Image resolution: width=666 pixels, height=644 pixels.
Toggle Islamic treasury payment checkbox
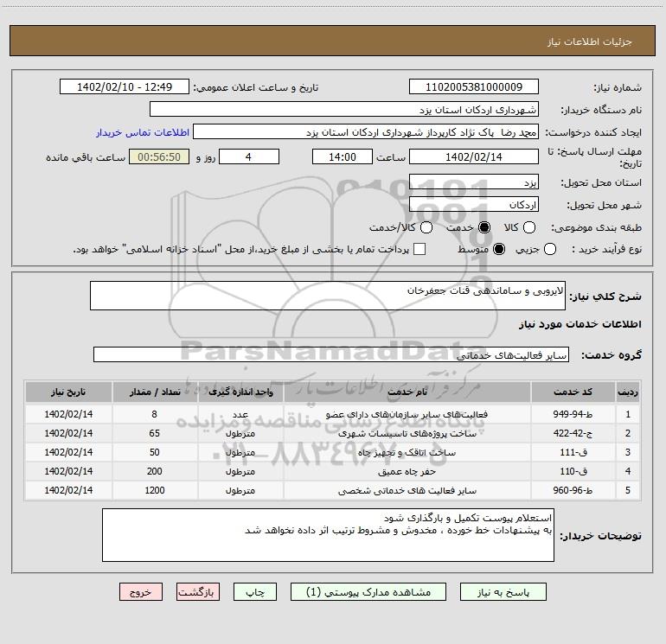[419, 249]
